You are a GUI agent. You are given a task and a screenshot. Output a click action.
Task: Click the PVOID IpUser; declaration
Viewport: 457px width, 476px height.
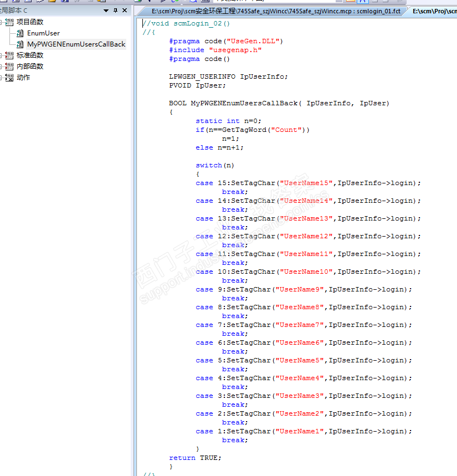197,85
